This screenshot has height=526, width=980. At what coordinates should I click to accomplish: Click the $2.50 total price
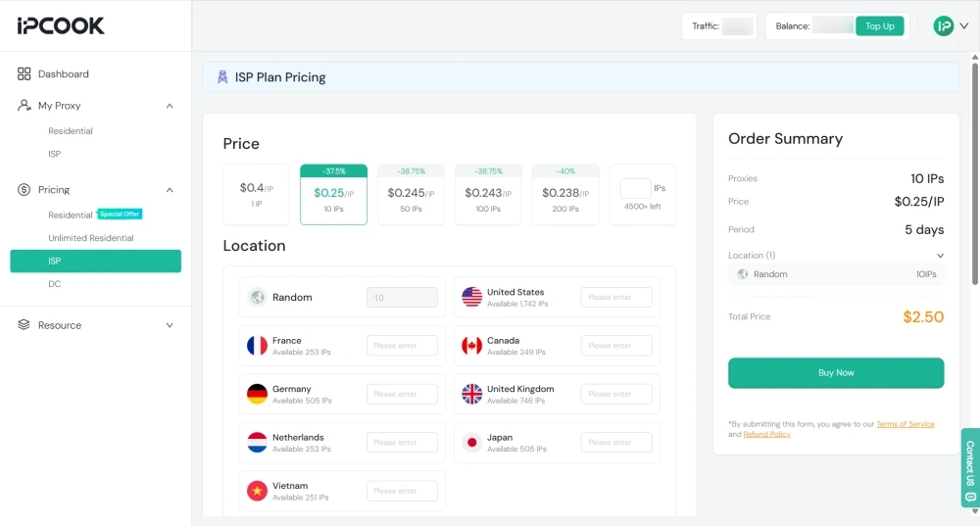(923, 316)
